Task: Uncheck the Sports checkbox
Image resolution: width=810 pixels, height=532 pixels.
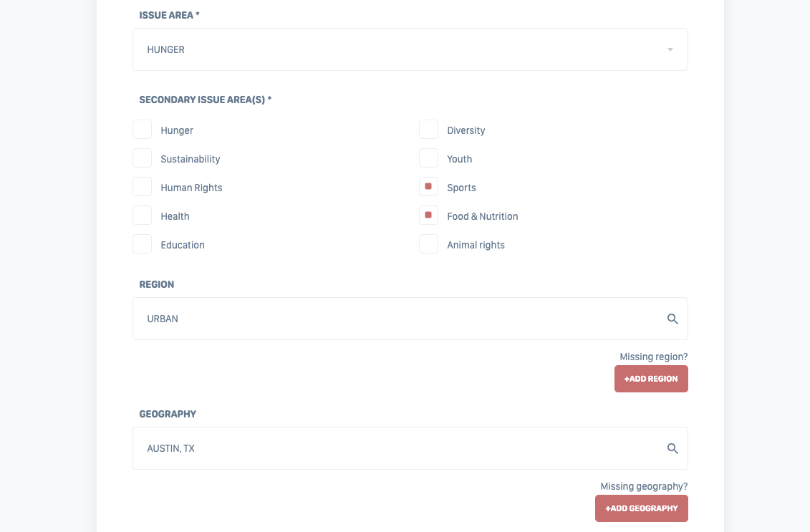Action: (428, 186)
